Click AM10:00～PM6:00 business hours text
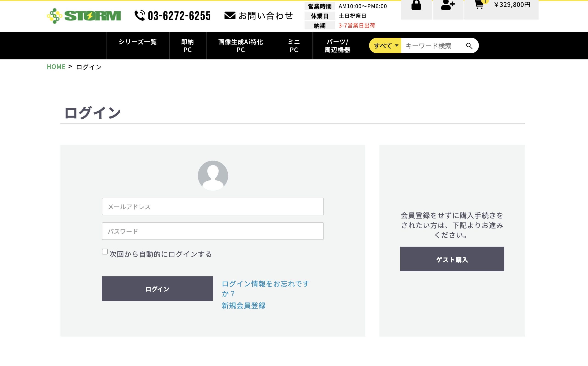This screenshot has width=588, height=366. click(x=363, y=6)
